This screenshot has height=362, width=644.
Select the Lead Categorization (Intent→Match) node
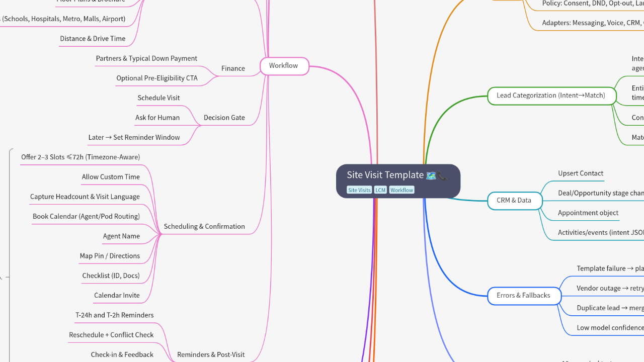(x=551, y=96)
